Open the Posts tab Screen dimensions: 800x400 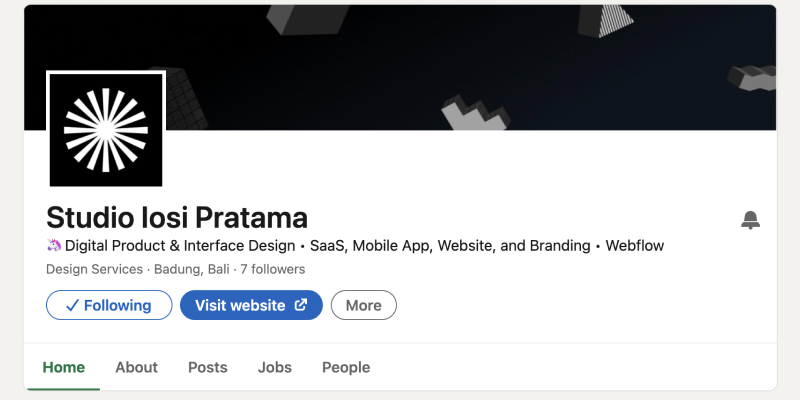click(207, 367)
